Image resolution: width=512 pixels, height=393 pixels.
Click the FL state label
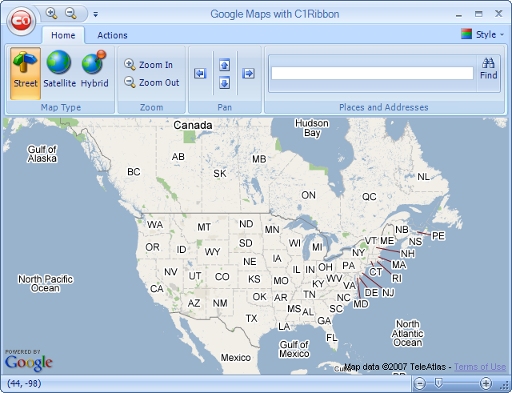click(x=332, y=338)
